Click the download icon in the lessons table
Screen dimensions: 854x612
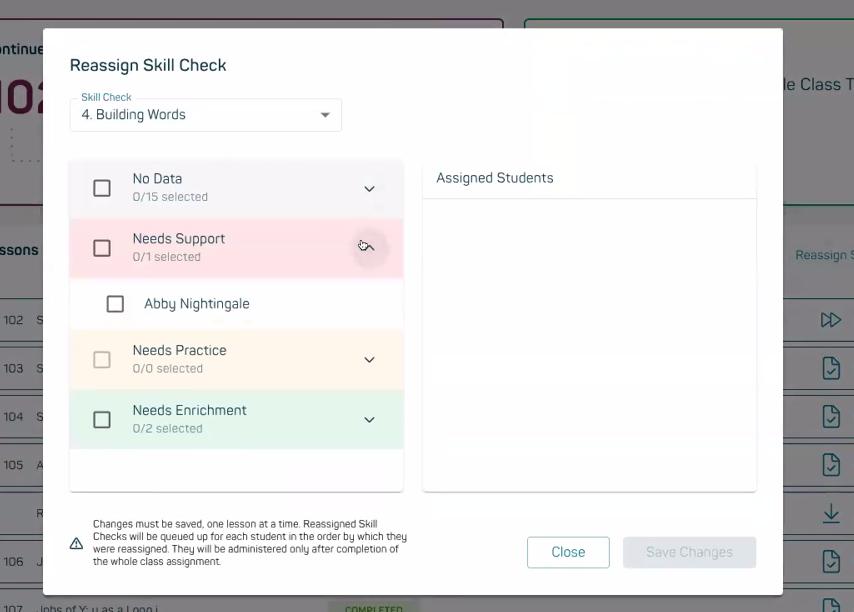pos(831,513)
